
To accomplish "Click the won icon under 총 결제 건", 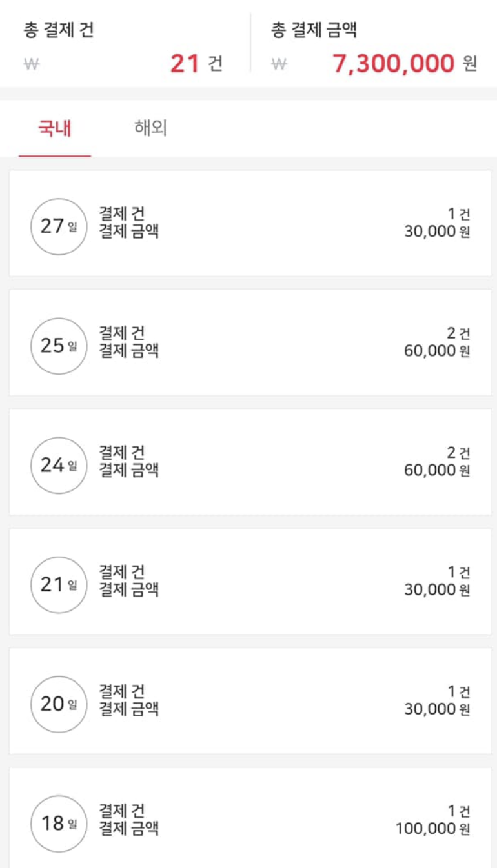I will pos(32,64).
